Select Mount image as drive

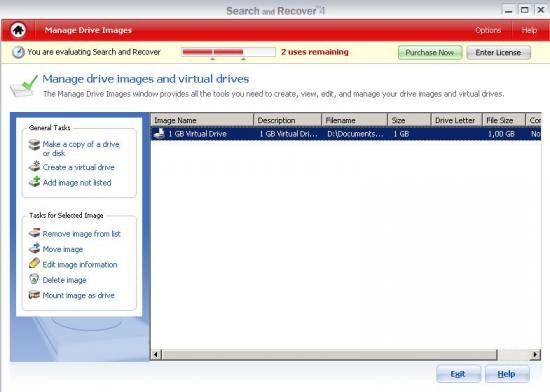click(x=79, y=296)
